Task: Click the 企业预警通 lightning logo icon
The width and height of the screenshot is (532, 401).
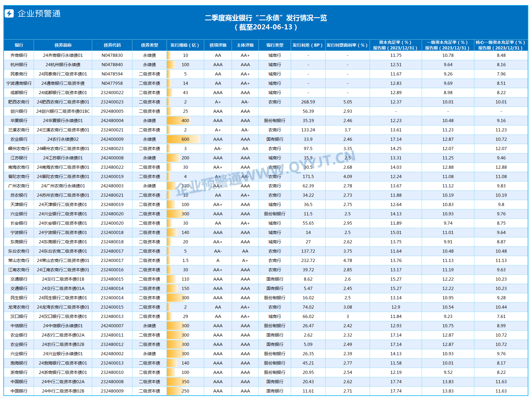Action: (9, 13)
